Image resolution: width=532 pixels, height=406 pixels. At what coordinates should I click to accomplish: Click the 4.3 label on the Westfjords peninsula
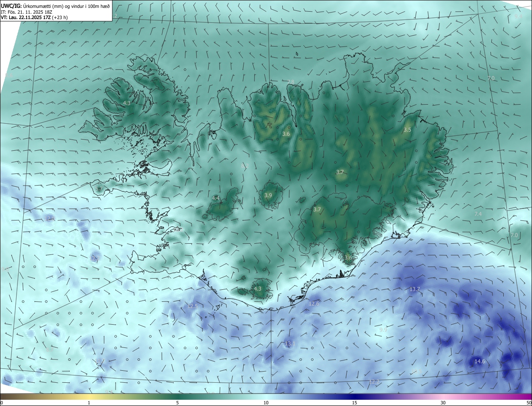pyautogui.click(x=127, y=103)
